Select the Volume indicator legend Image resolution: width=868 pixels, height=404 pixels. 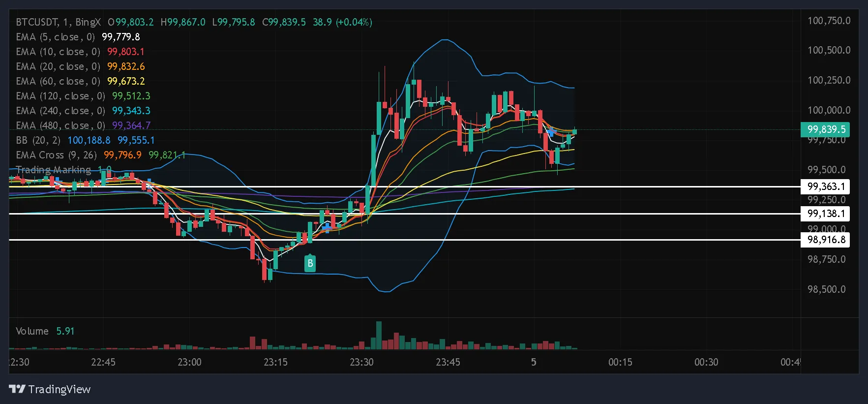[32, 331]
